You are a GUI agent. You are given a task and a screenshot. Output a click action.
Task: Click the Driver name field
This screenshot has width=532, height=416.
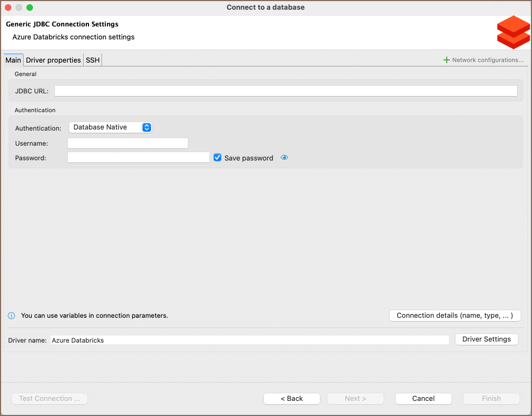tap(249, 340)
